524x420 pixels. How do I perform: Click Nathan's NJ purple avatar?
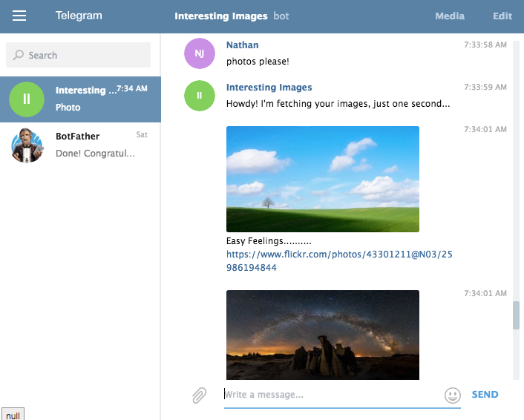coord(200,53)
